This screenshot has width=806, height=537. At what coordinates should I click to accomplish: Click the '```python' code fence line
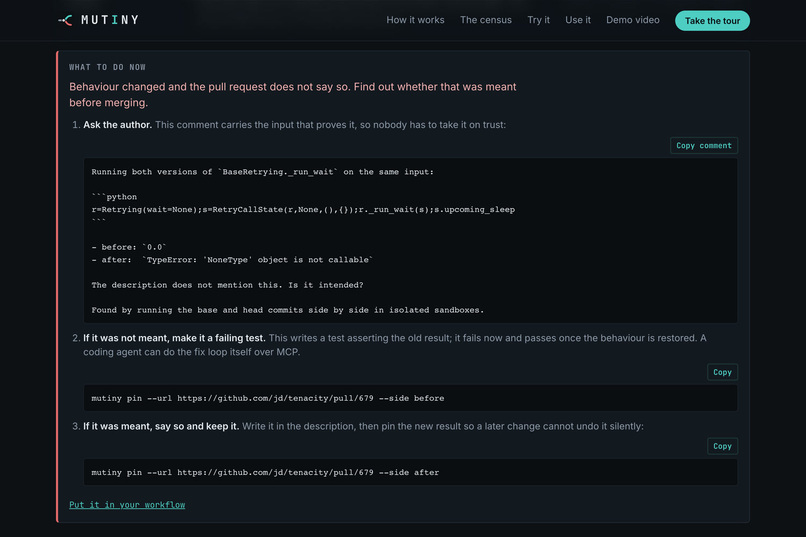tap(114, 197)
